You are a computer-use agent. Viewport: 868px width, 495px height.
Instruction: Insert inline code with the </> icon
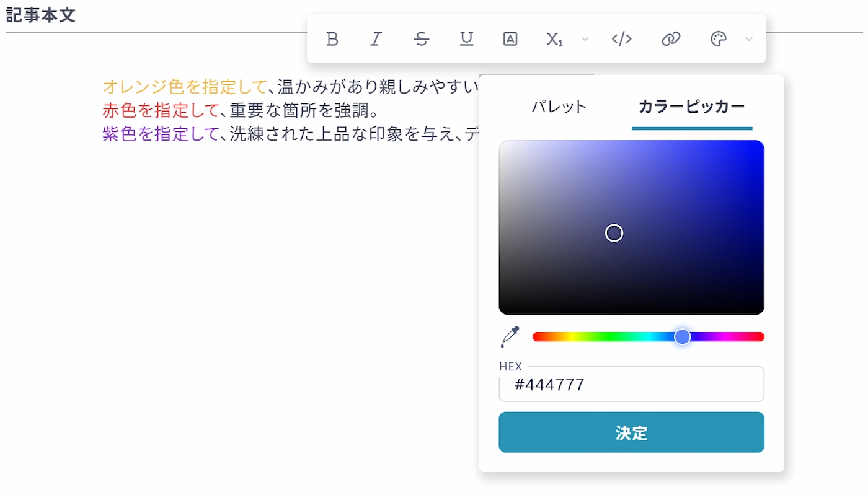[x=621, y=39]
